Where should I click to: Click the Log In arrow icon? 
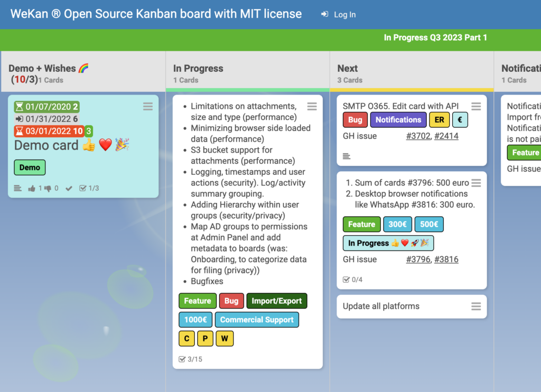coord(324,14)
